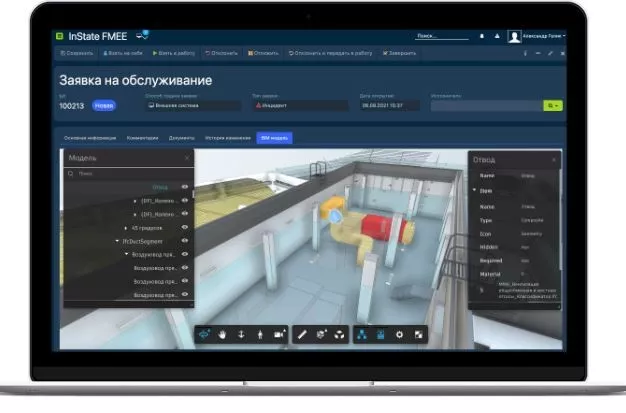Viewport: 626px width, 413px height.
Task: Select the measure ruler tool
Action: click(302, 334)
